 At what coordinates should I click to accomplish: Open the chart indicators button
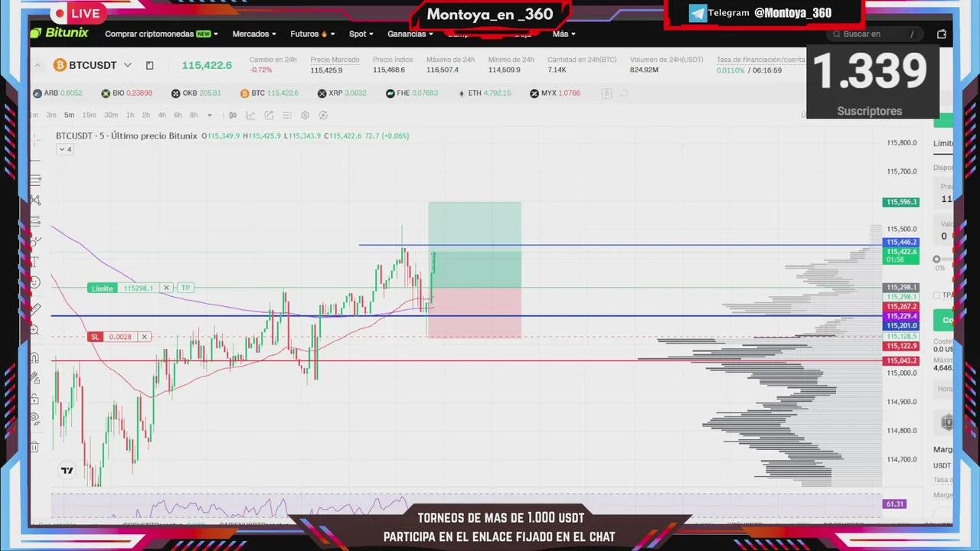point(250,116)
